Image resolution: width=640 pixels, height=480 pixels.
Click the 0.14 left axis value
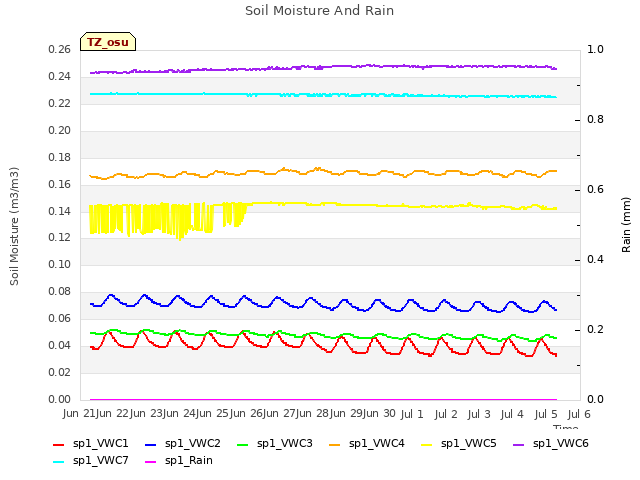(x=60, y=211)
